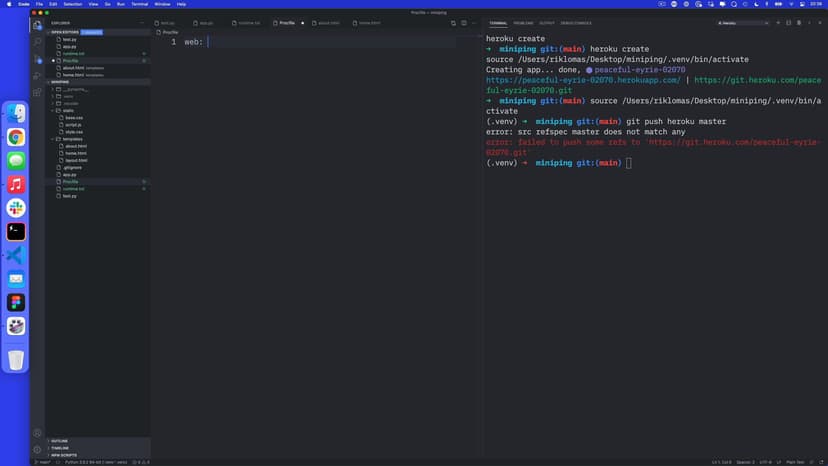Viewport: 828px width, 466px height.
Task: Collapse the static folder
Action: [x=68, y=110]
